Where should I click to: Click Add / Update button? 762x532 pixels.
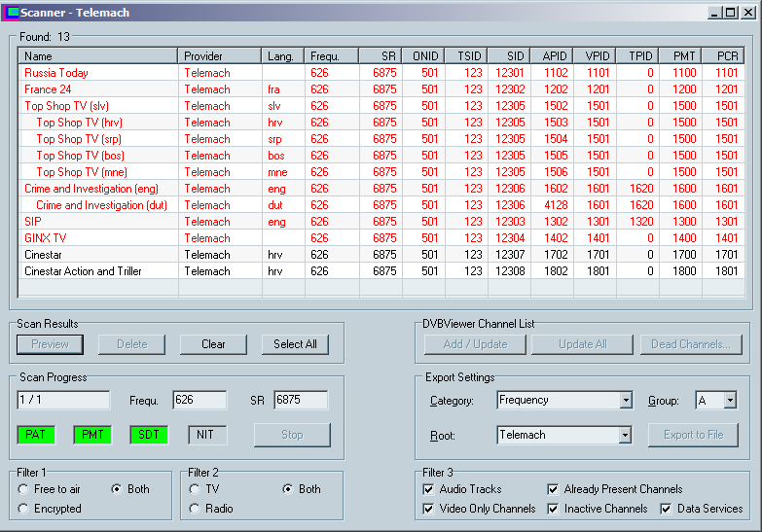[x=475, y=344]
